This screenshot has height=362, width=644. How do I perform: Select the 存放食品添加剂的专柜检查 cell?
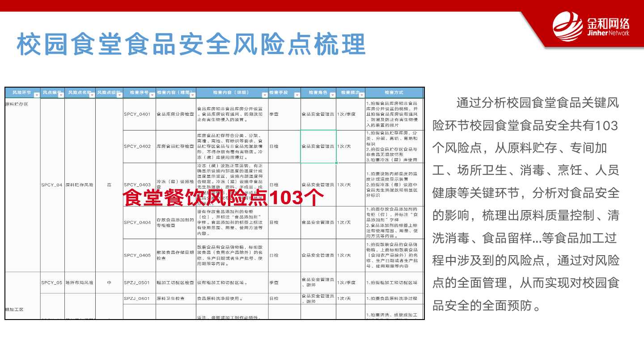[x=176, y=222]
